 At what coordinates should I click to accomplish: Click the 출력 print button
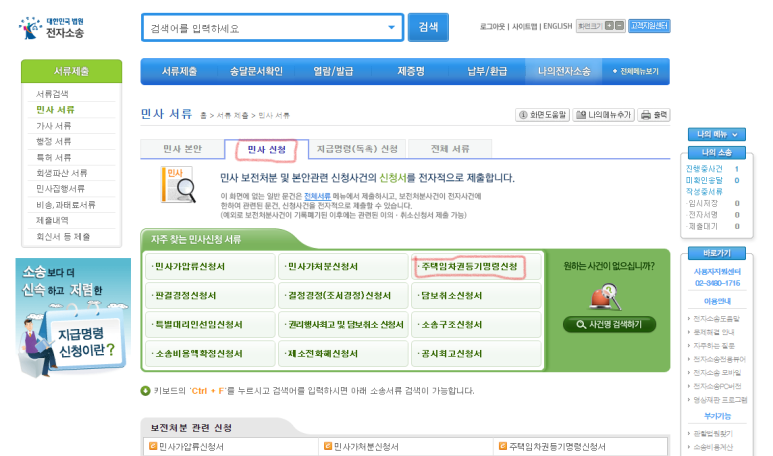(654, 115)
